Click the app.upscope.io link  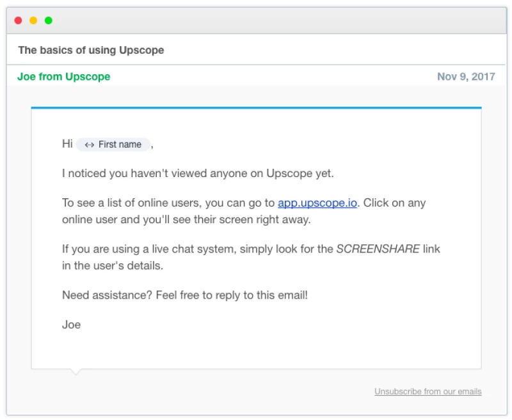pyautogui.click(x=317, y=203)
